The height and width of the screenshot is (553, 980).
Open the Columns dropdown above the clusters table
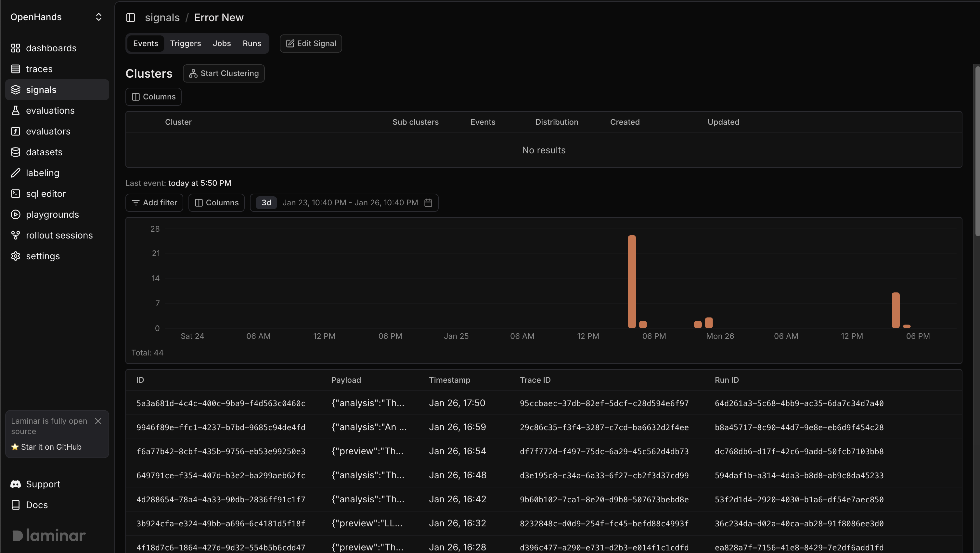tap(153, 96)
